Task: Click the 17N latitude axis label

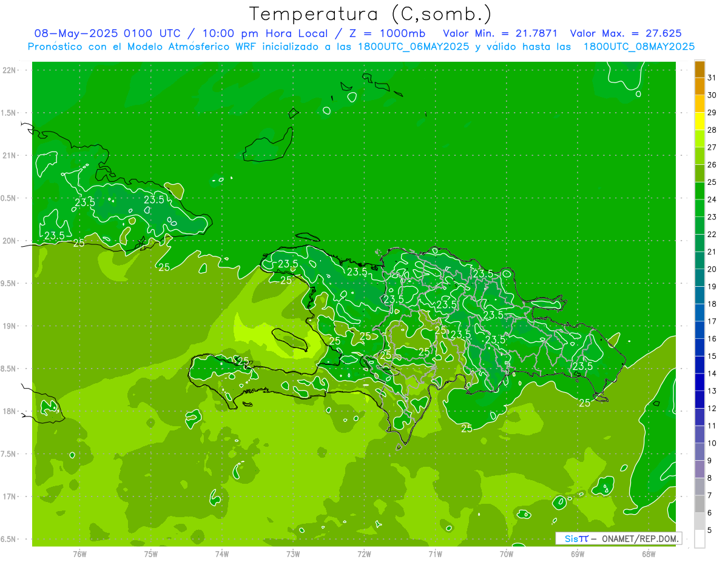Action: click(10, 497)
